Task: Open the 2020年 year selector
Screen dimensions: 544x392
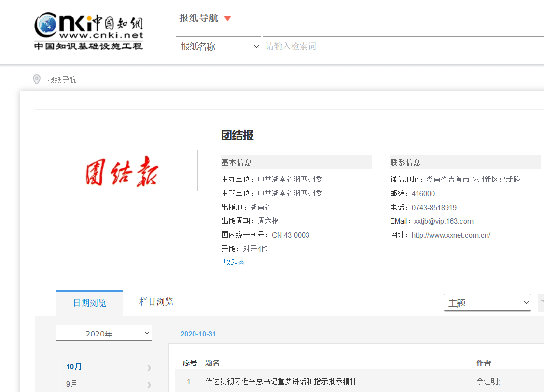Action: point(104,333)
